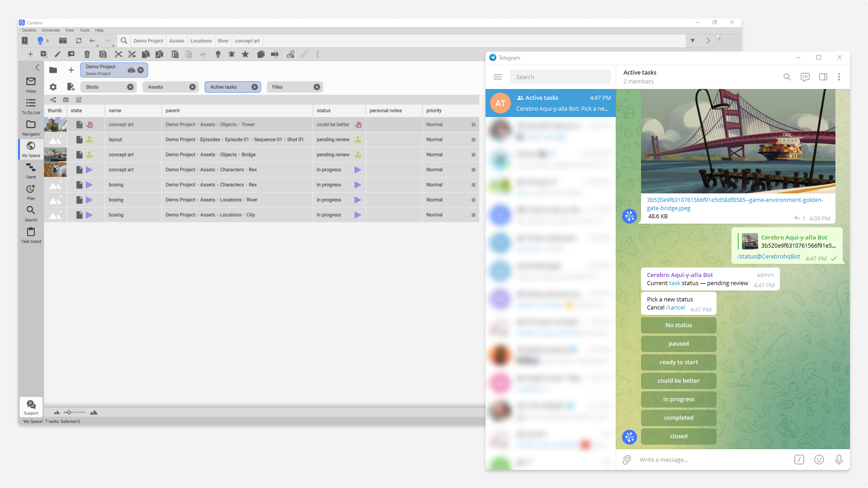Click the first scissors cut icon
The width and height of the screenshot is (868, 488).
(x=118, y=54)
